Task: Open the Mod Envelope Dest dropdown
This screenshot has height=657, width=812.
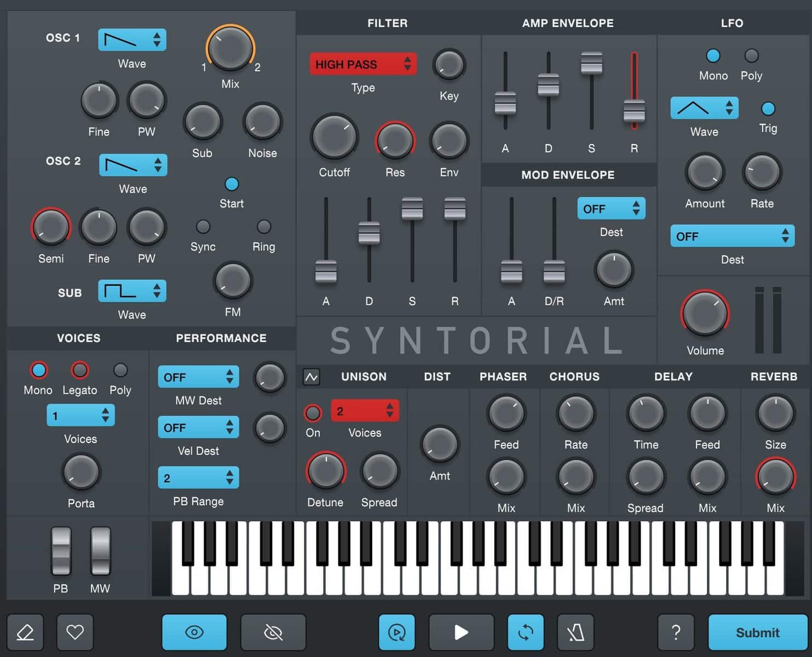Action: (611, 209)
